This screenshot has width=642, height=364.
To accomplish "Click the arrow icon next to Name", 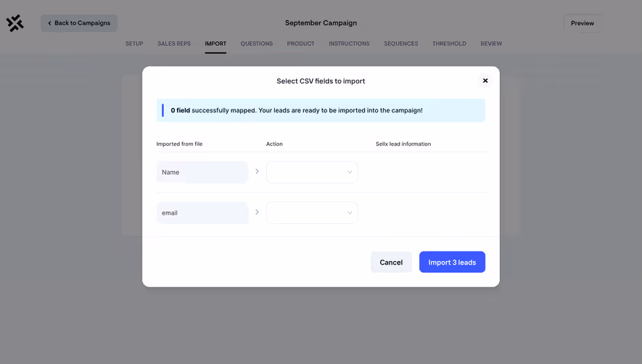I will click(x=257, y=172).
